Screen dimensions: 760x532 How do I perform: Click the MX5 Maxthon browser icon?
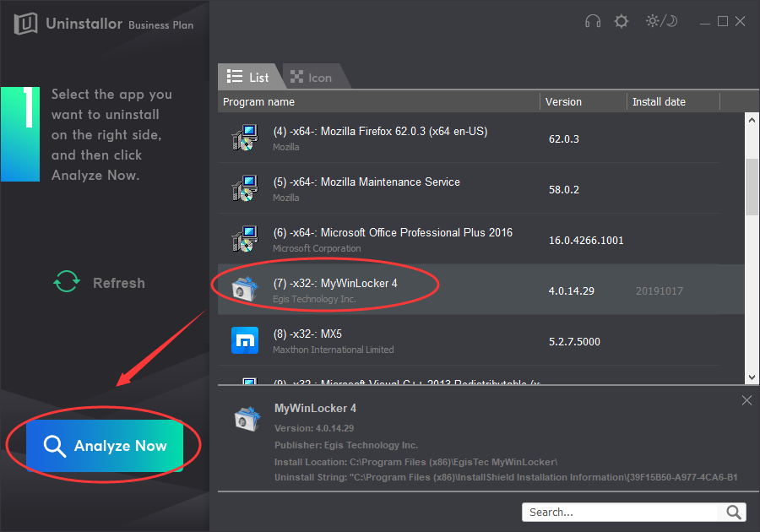point(245,340)
